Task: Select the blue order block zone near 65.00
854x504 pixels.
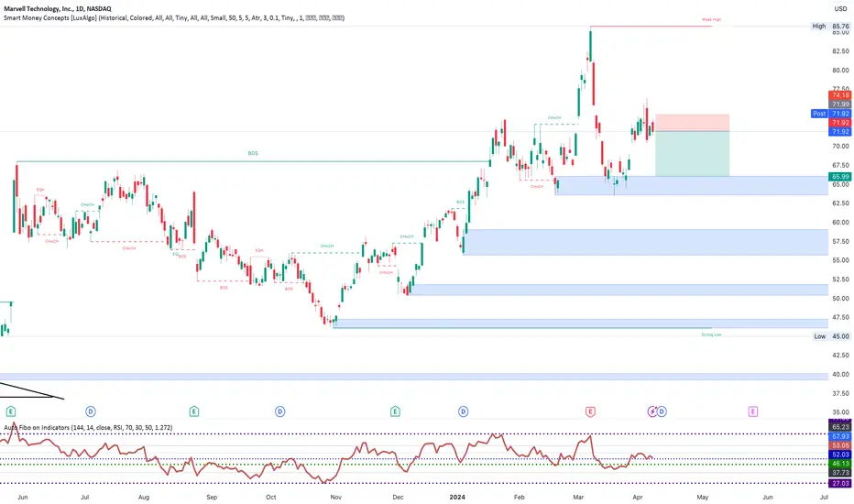Action: (x=692, y=185)
